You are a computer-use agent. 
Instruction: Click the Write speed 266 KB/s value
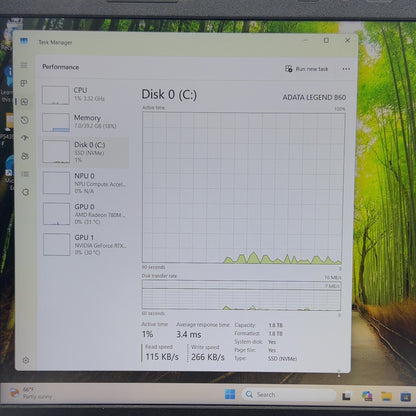pyautogui.click(x=208, y=357)
